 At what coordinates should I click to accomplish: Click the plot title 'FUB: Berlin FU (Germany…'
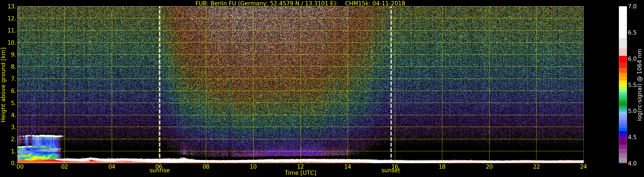tap(300, 3)
